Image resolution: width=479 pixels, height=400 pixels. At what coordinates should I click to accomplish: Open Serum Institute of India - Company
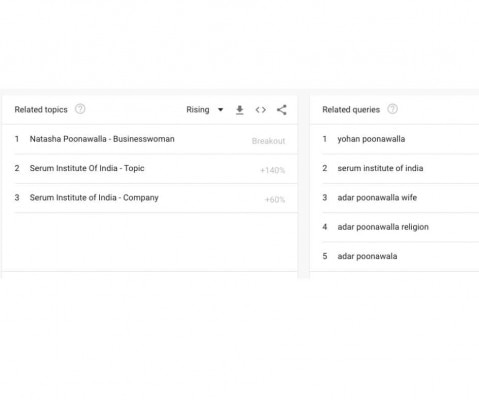[x=94, y=198]
